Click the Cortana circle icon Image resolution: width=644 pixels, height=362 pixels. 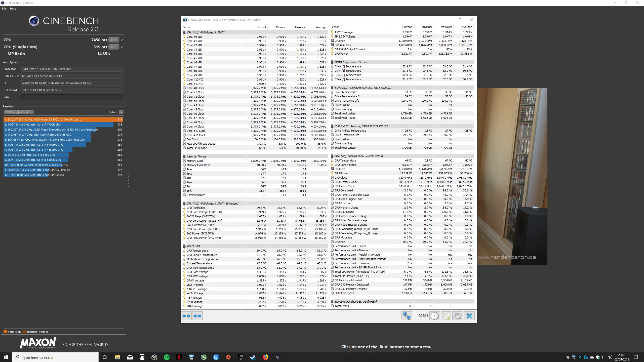[105, 357]
